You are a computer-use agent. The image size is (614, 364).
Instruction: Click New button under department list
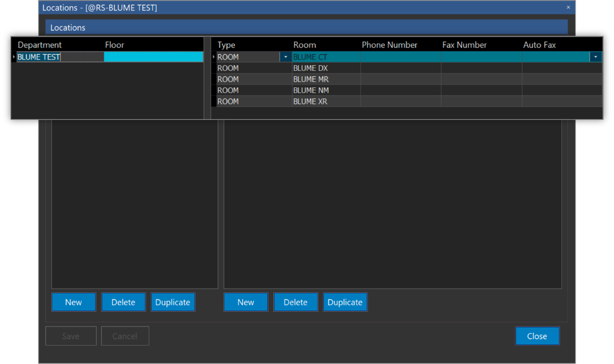coord(74,302)
